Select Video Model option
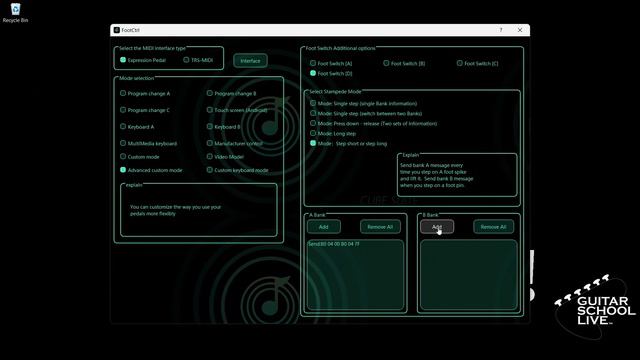The image size is (640, 360). pyautogui.click(x=225, y=157)
